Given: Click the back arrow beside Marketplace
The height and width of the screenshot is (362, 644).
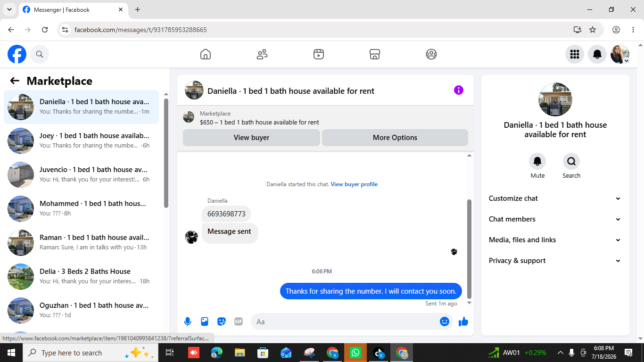Looking at the screenshot, I should [x=15, y=81].
